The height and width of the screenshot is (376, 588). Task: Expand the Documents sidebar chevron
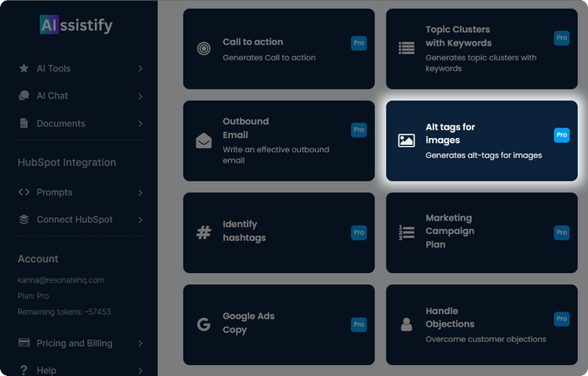point(140,124)
